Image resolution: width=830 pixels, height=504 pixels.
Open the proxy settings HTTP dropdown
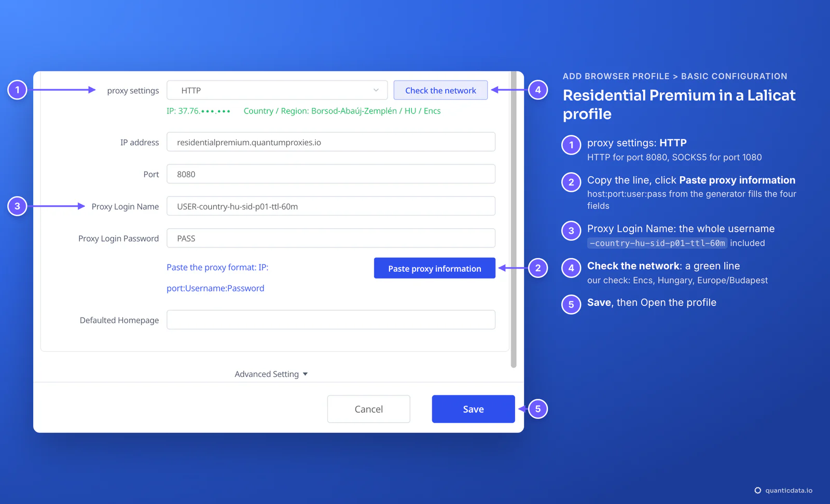[277, 90]
